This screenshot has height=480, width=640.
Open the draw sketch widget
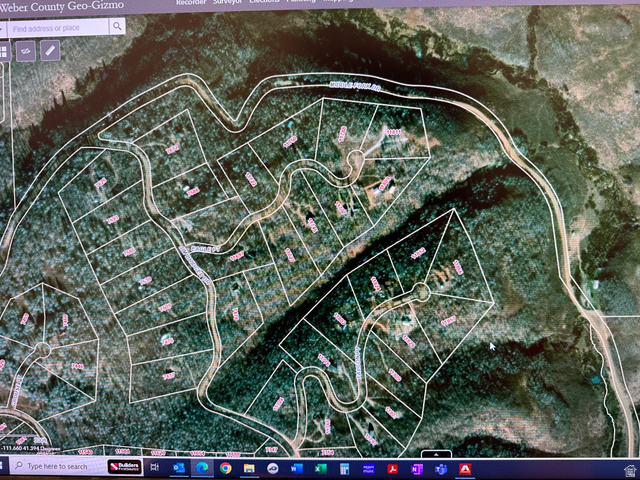click(x=26, y=51)
